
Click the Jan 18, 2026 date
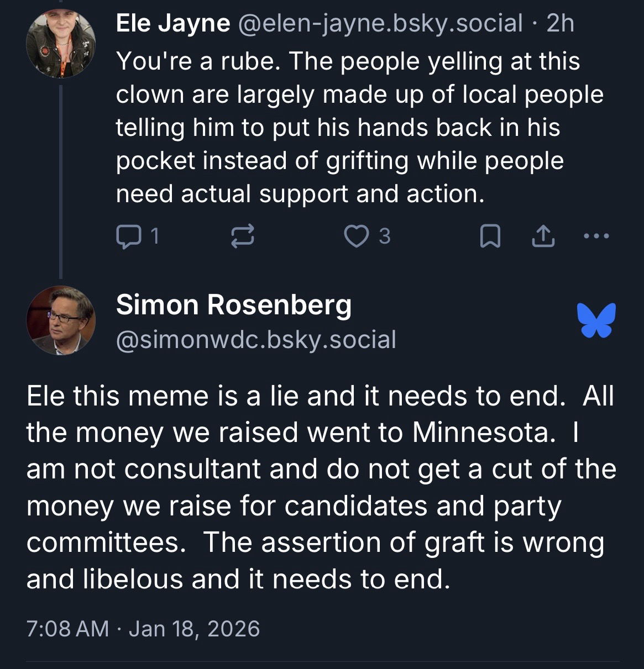pos(194,629)
